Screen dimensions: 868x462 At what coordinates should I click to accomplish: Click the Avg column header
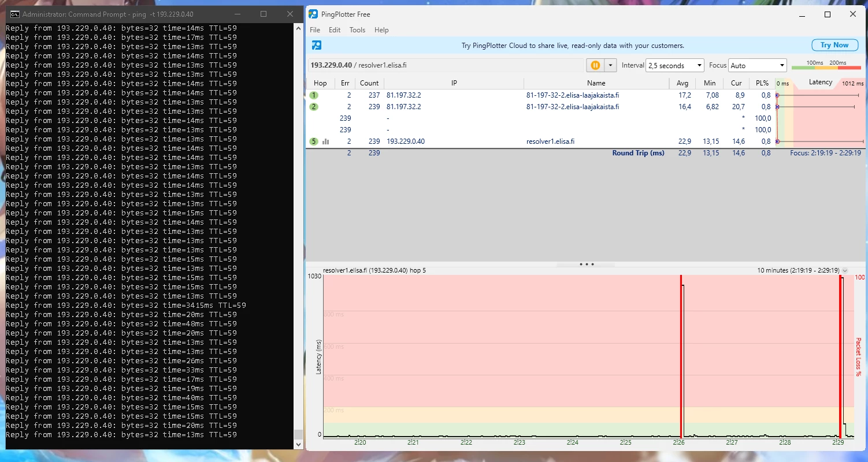[x=682, y=83]
